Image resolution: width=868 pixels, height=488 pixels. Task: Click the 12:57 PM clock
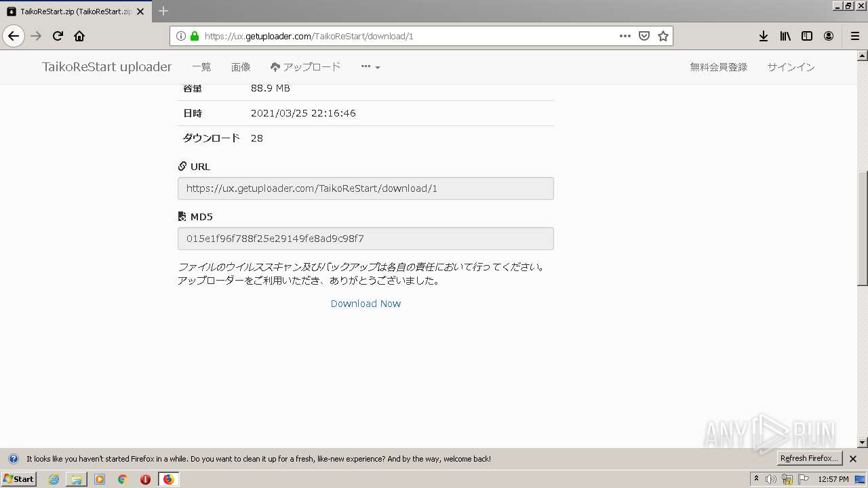pyautogui.click(x=833, y=479)
